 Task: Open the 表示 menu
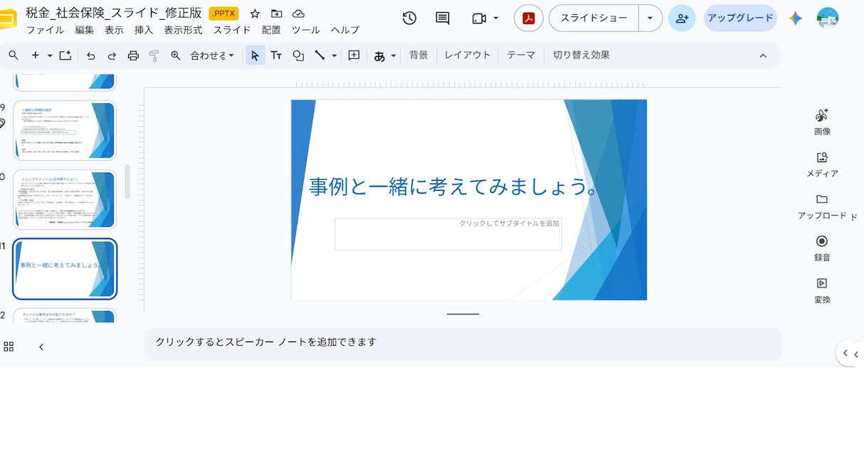[114, 31]
